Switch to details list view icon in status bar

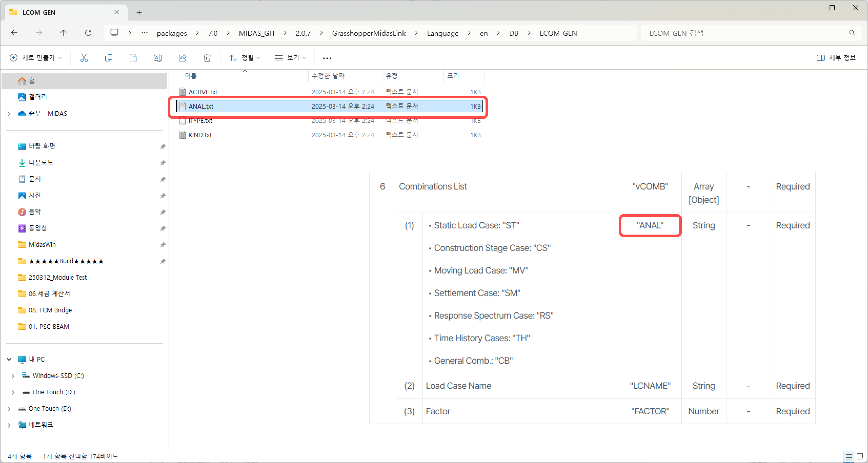849,456
